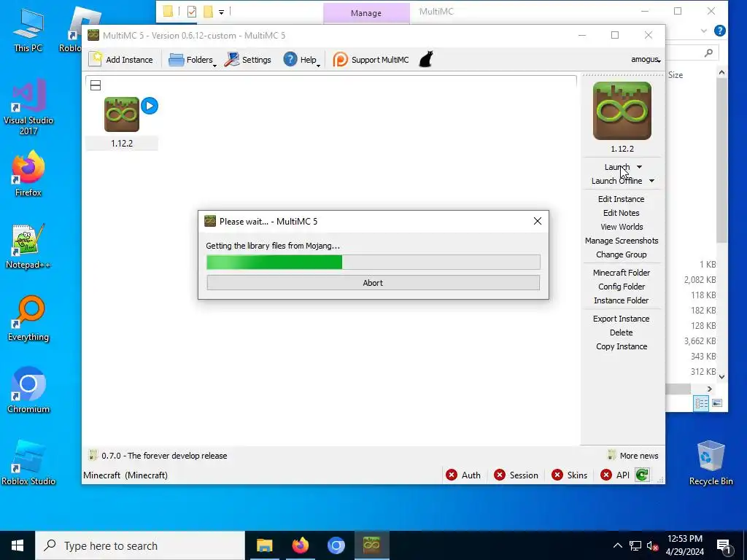Click the MultiMC taskbar icon
The height and width of the screenshot is (560, 747).
[x=371, y=545]
